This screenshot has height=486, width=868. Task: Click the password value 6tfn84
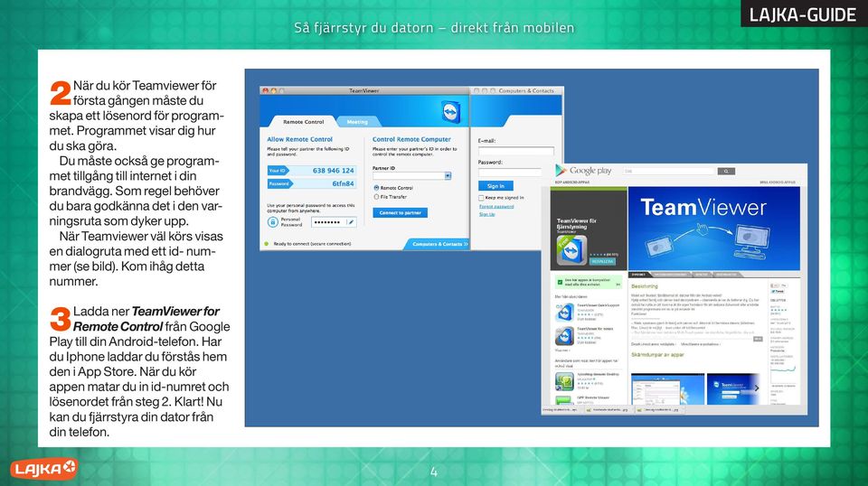343,183
